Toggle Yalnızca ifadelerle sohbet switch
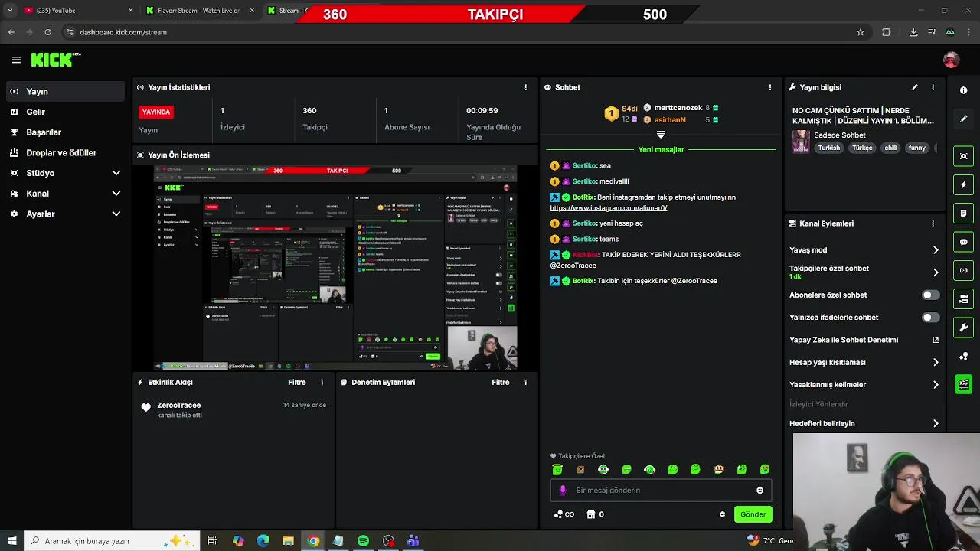 point(930,317)
